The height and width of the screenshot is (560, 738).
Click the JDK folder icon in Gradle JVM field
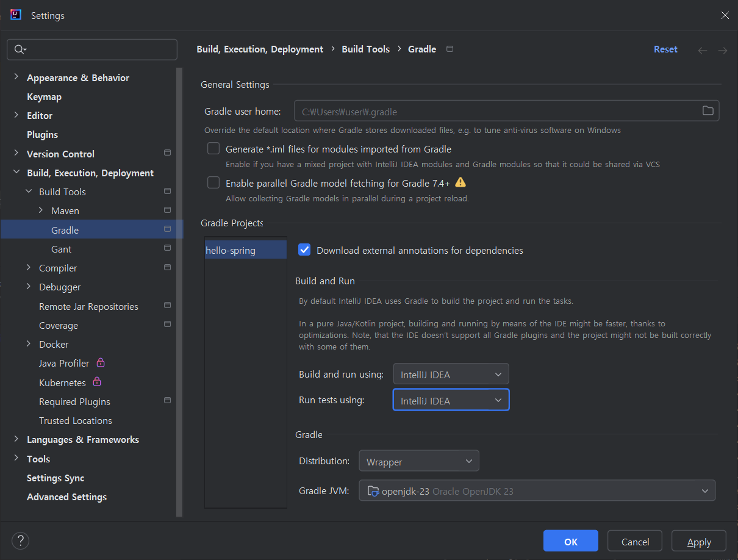[x=373, y=490]
